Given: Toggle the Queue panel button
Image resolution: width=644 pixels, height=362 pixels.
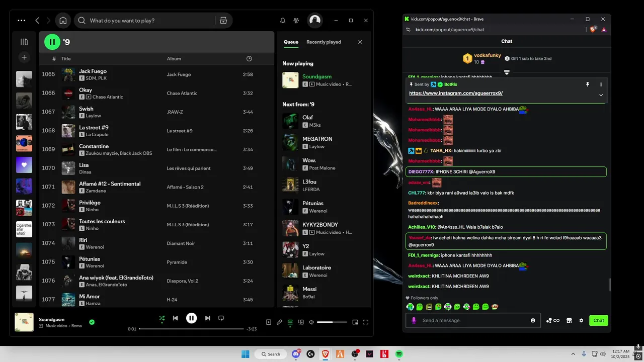Looking at the screenshot, I should (x=290, y=322).
